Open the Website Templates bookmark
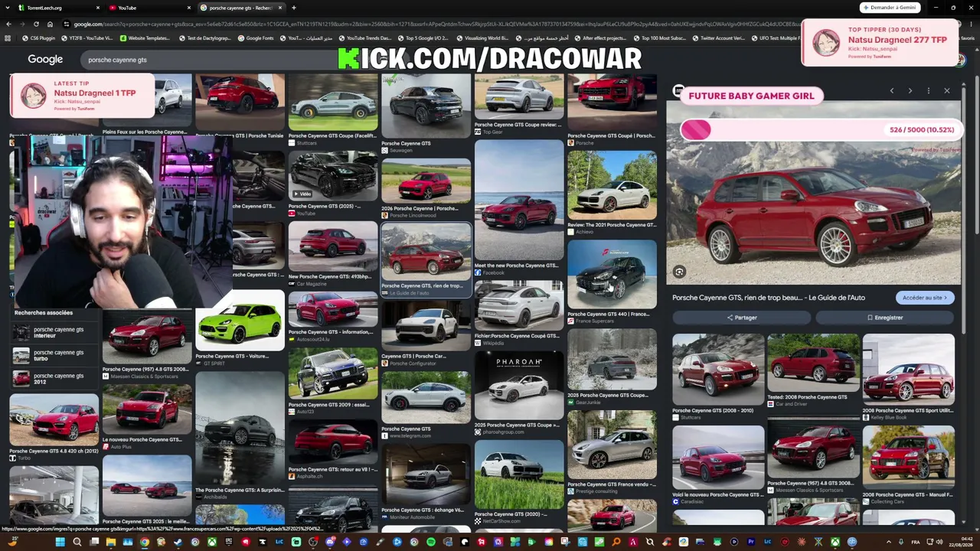Viewport: 980px width, 551px height. [145, 37]
